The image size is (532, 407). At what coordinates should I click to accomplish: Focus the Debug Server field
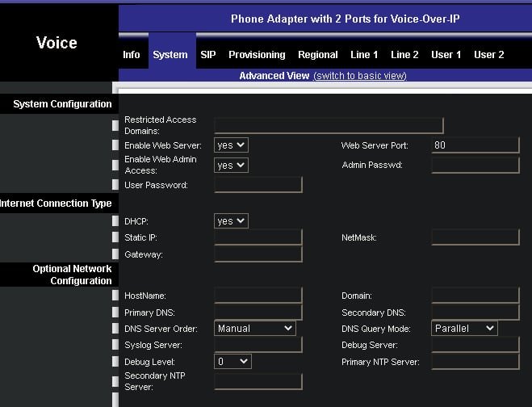coord(475,345)
